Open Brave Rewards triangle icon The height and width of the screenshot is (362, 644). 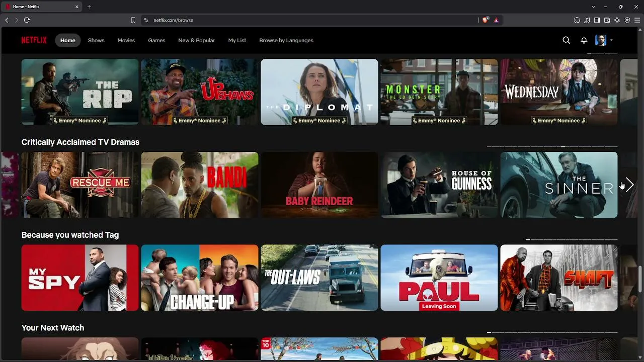496,20
